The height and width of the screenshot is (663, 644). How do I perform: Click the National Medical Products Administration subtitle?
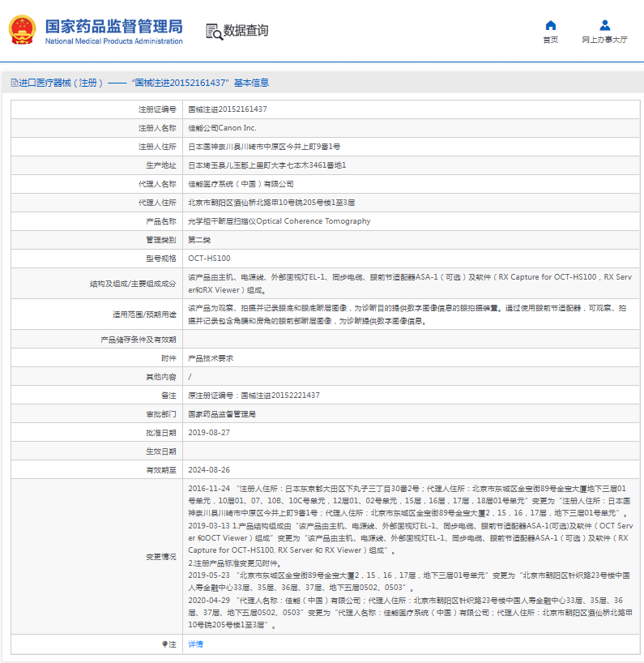pyautogui.click(x=113, y=41)
